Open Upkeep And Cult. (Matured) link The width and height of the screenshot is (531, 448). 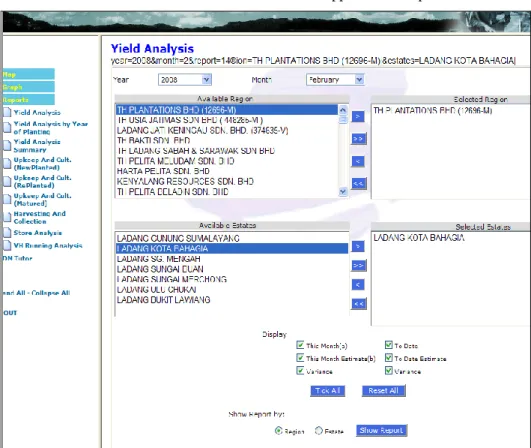click(x=43, y=199)
